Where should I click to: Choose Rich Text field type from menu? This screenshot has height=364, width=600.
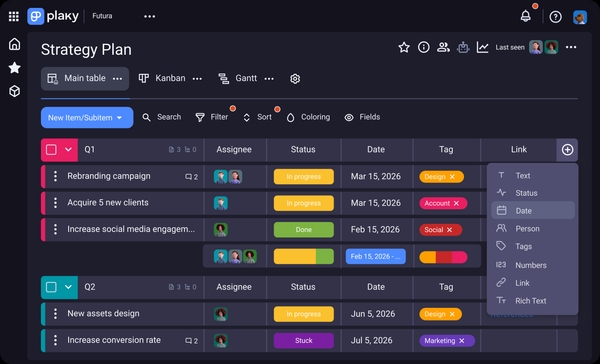point(533,301)
